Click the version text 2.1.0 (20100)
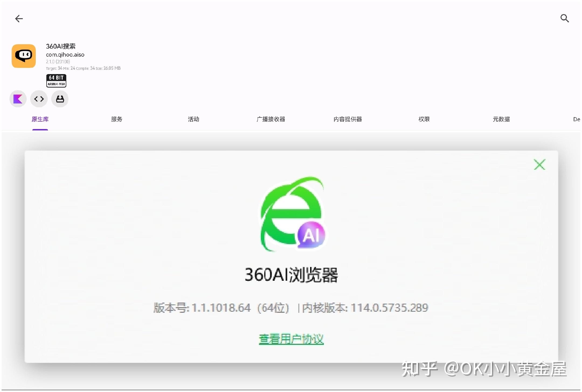The image size is (582, 392). pyautogui.click(x=58, y=61)
